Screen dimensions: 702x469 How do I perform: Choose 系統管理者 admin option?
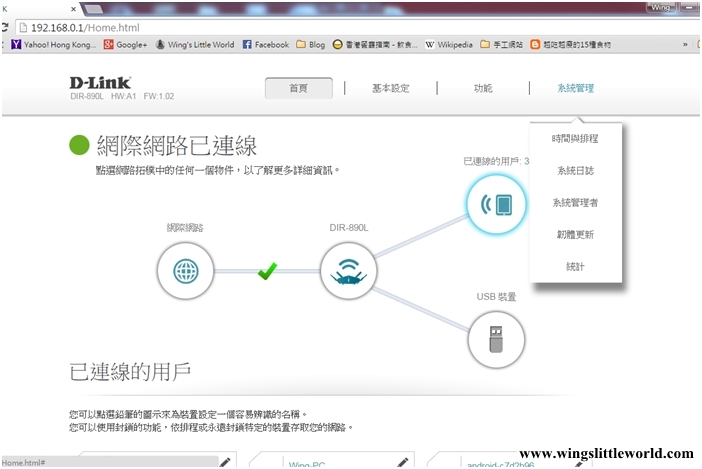(575, 203)
